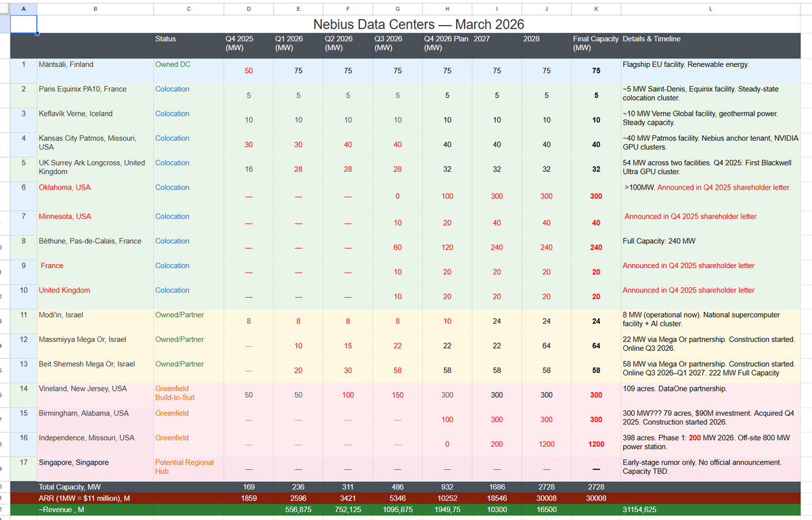Click row number 14 cell
The height and width of the screenshot is (520, 812).
click(23, 395)
